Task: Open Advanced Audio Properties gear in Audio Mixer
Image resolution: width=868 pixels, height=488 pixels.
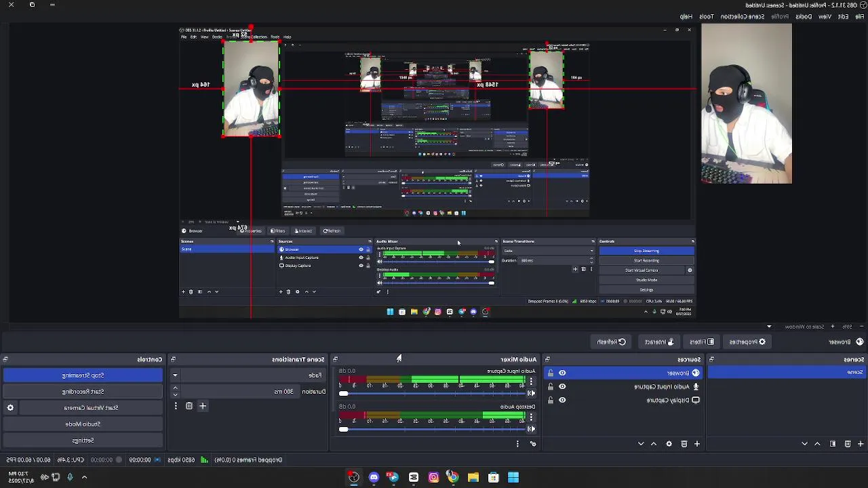Action: (533, 444)
